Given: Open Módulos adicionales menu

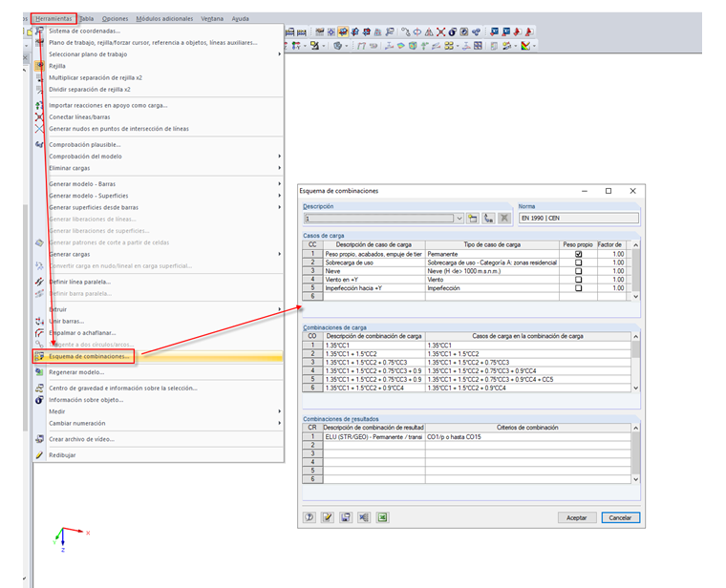Looking at the screenshot, I should 164,18.
